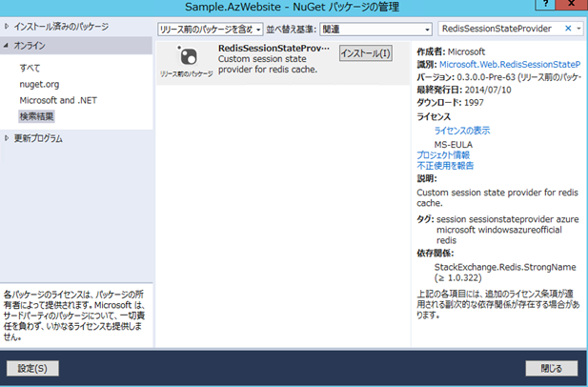The width and height of the screenshot is (588, 387).
Task: Select the RedisSessionStateProv… package title
Action: click(274, 48)
